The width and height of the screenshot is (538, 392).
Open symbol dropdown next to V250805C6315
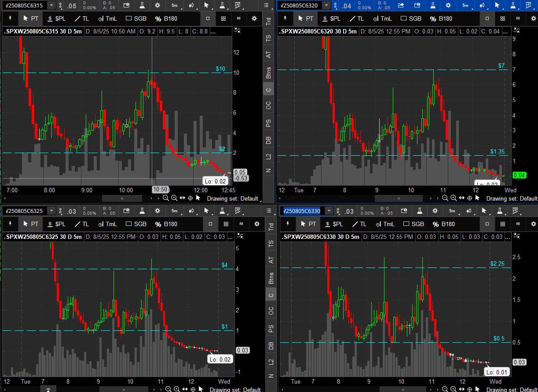(x=51, y=5)
